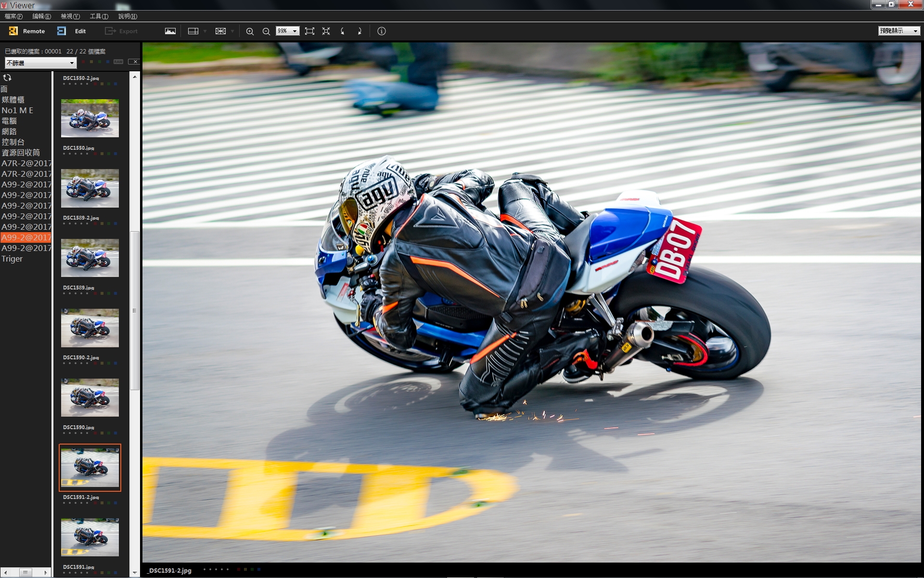Viewport: 924px width, 578px height.
Task: Click the Export text label
Action: (x=128, y=31)
